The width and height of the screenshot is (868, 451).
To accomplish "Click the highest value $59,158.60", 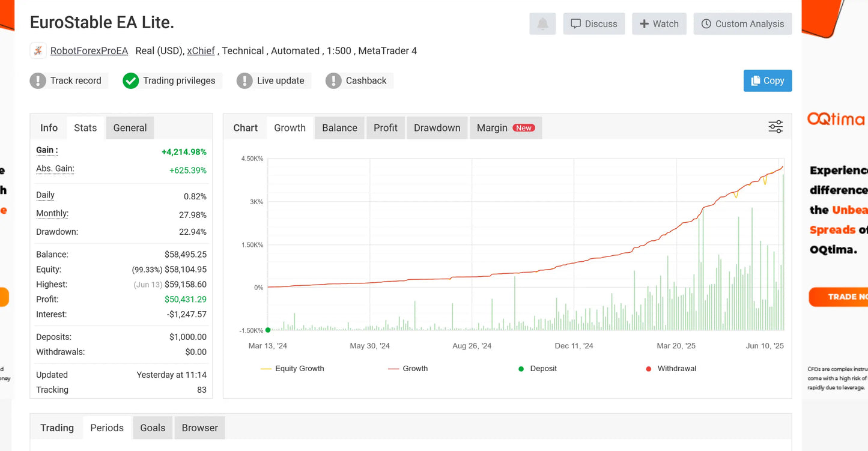I will 186,285.
